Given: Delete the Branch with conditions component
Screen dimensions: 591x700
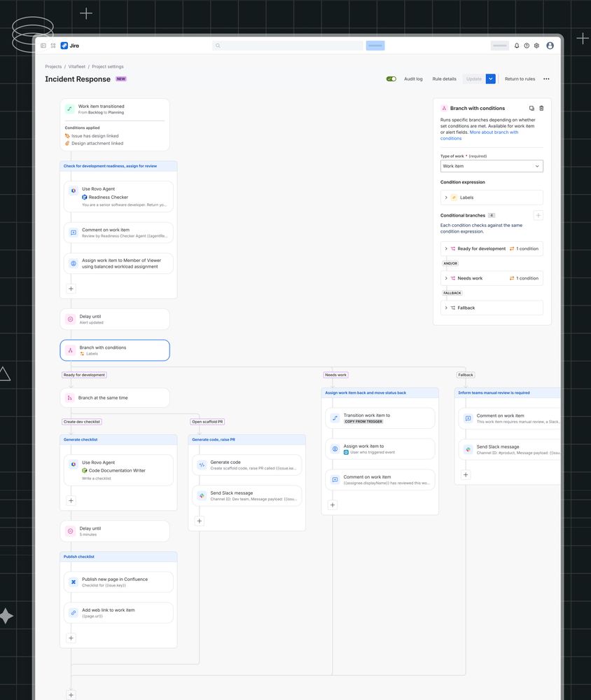Looking at the screenshot, I should point(541,108).
